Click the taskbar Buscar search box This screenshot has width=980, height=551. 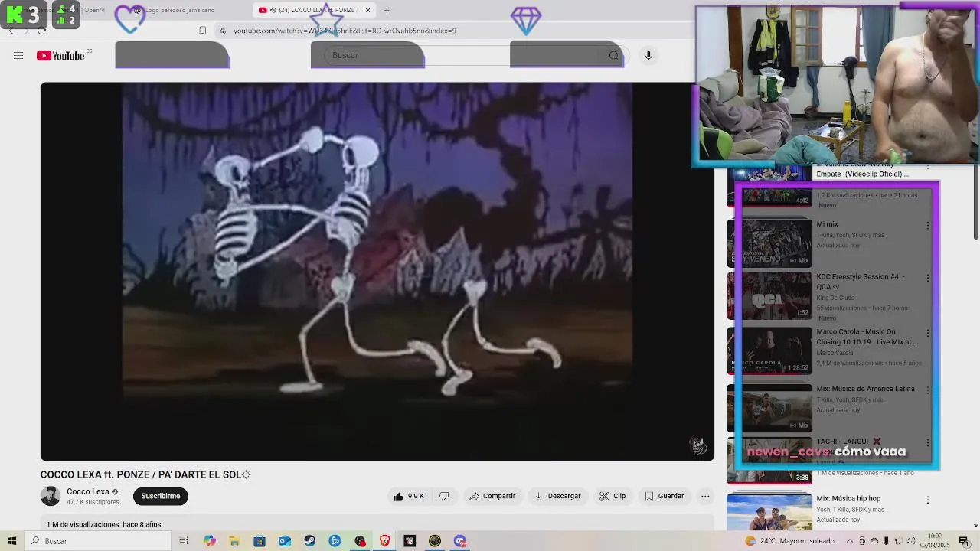pyautogui.click(x=98, y=541)
